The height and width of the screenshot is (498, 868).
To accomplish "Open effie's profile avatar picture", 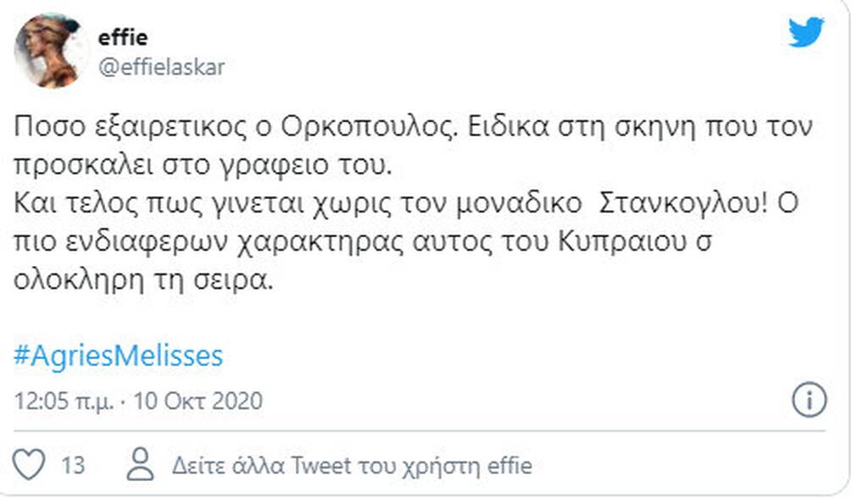I will click(x=51, y=51).
